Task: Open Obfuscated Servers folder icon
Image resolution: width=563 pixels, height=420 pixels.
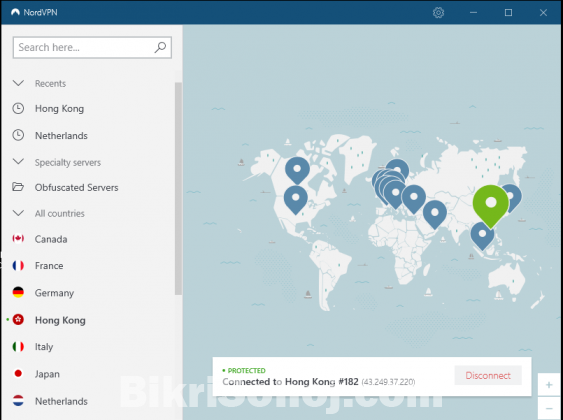Action: pyautogui.click(x=18, y=187)
